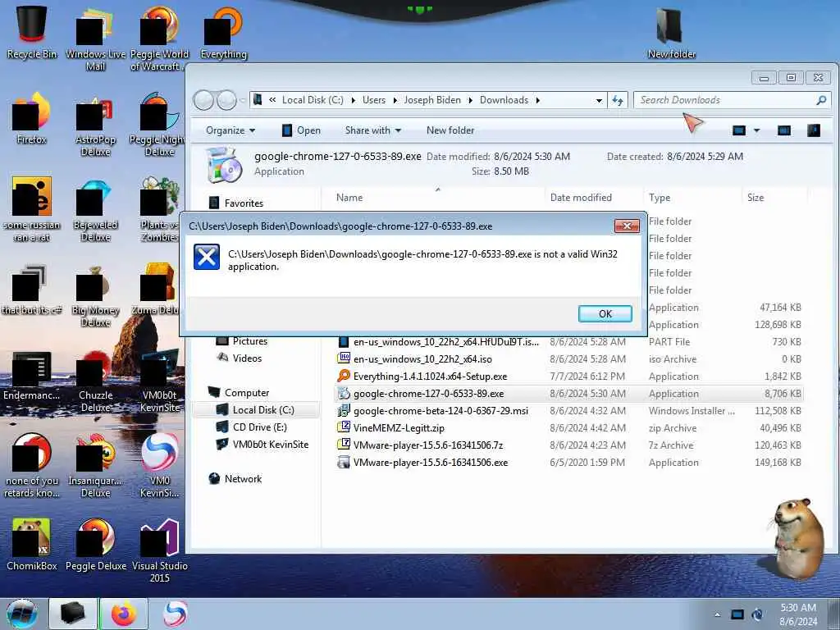Click the change view icon
Image resolution: width=840 pixels, height=630 pixels.
(739, 130)
